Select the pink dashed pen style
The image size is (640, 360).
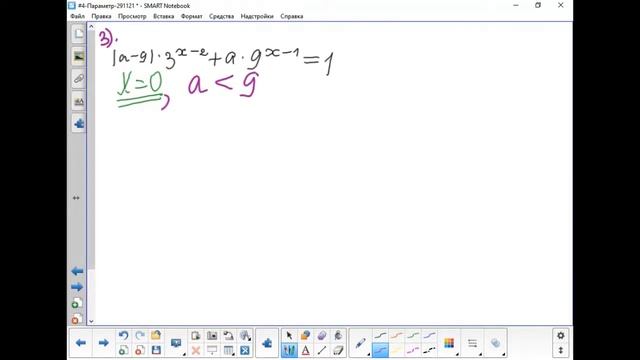tap(413, 350)
